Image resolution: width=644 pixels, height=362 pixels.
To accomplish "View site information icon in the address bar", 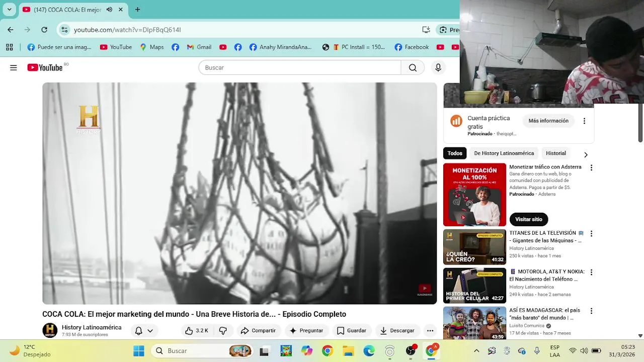I will 64,30.
